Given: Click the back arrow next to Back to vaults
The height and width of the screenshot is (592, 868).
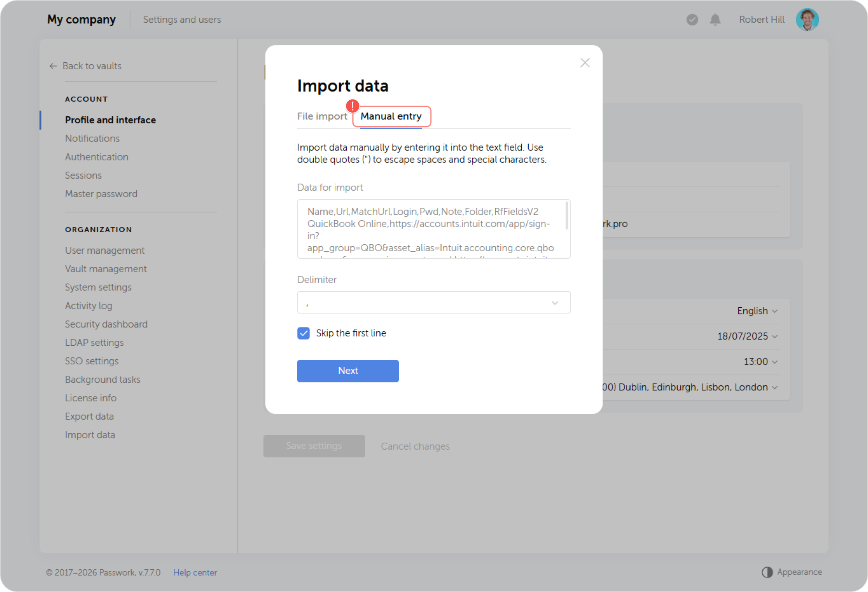Looking at the screenshot, I should [x=53, y=66].
